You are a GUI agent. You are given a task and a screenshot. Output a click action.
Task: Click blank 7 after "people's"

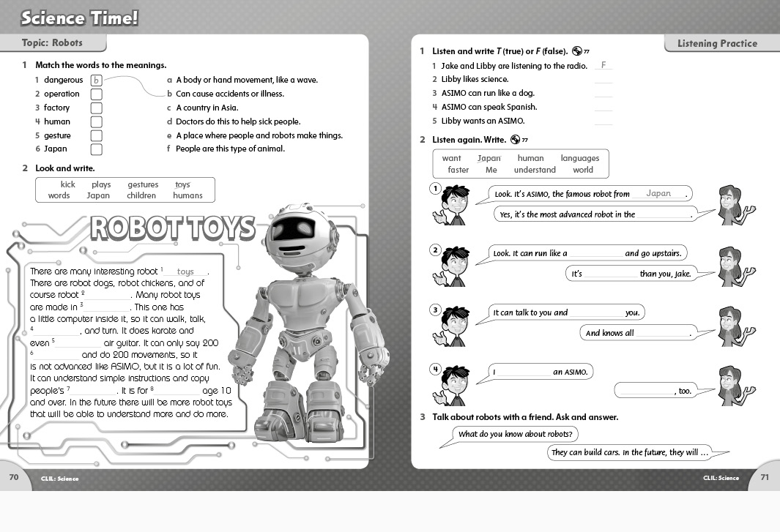[x=94, y=391]
